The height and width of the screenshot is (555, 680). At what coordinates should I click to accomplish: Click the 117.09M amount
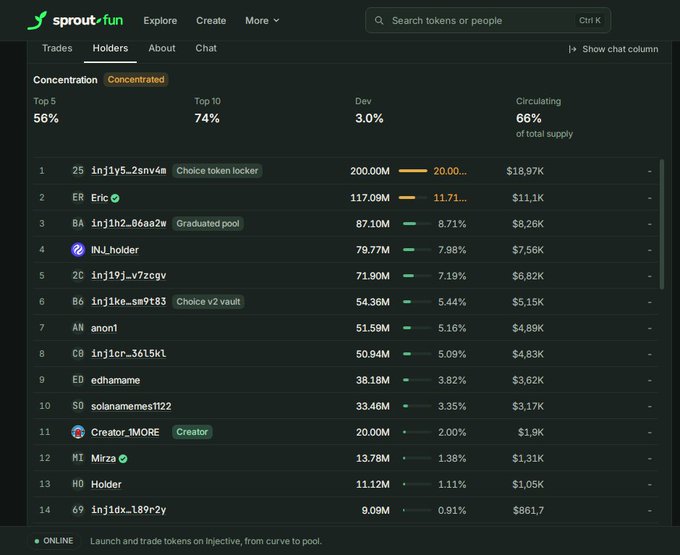point(369,198)
